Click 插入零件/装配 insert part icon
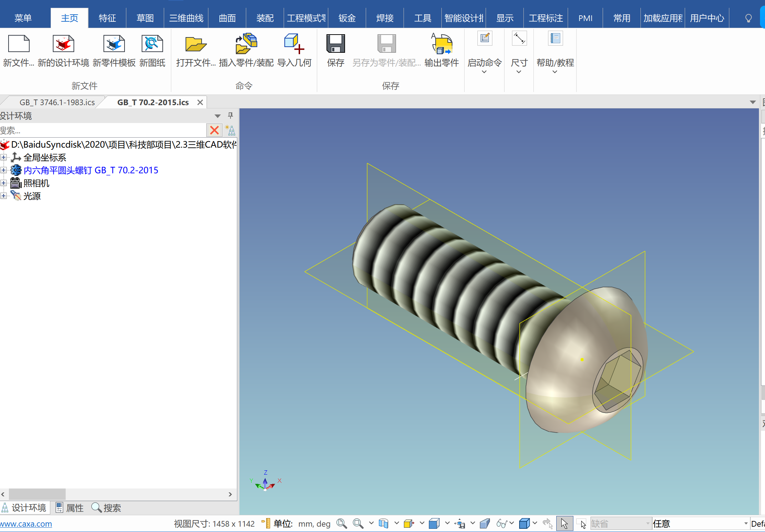The height and width of the screenshot is (532, 765). coord(246,44)
